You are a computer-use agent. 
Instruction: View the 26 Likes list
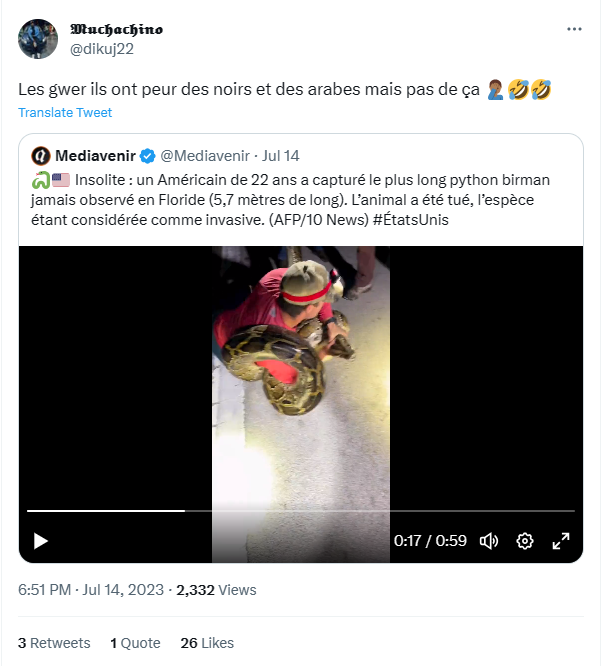(207, 643)
